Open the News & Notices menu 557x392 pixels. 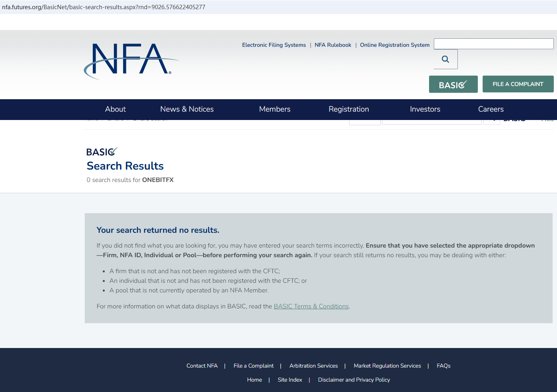187,109
